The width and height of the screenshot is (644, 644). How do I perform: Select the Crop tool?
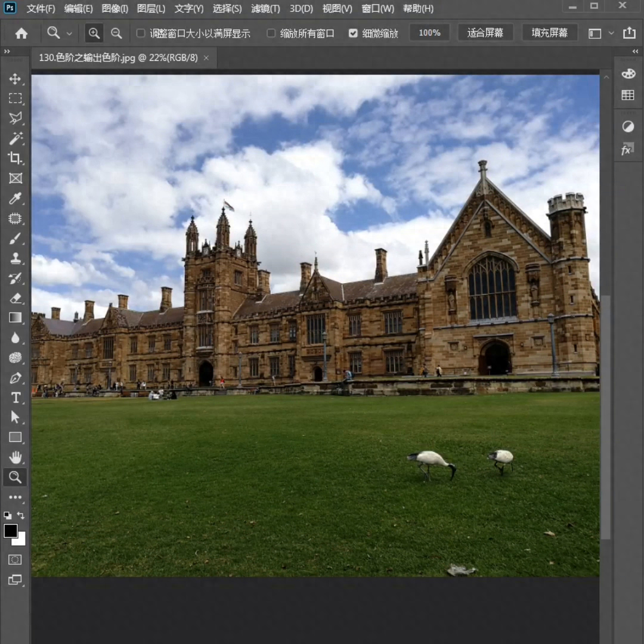(15, 158)
